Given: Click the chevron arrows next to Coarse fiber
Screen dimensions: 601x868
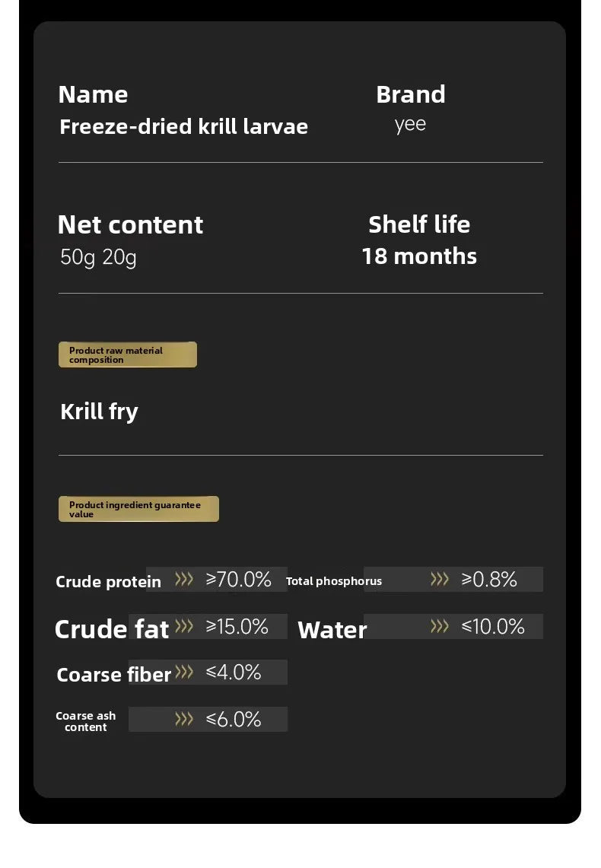Looking at the screenshot, I should (x=184, y=672).
